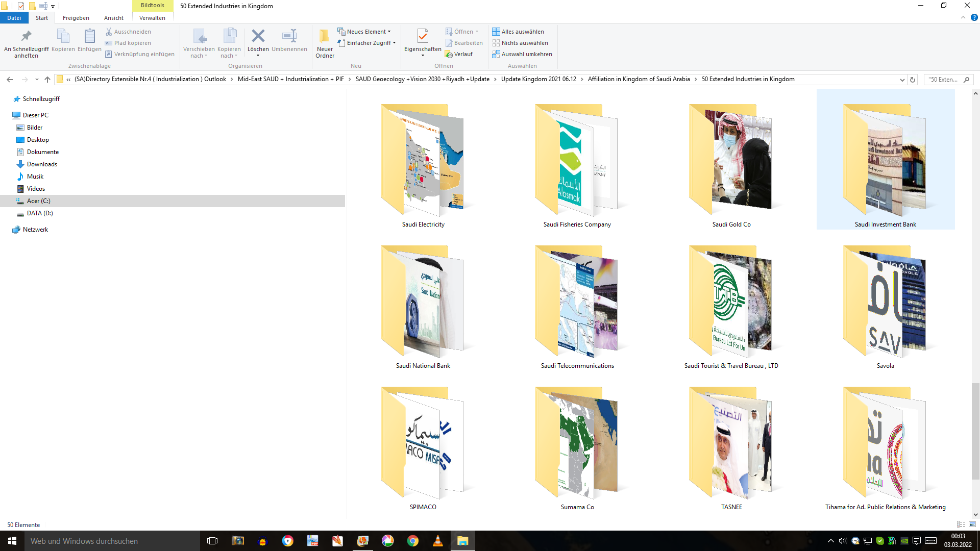Select DATA (D:) drive in navigation pane
Viewport: 980px width, 551px height.
pos(40,213)
